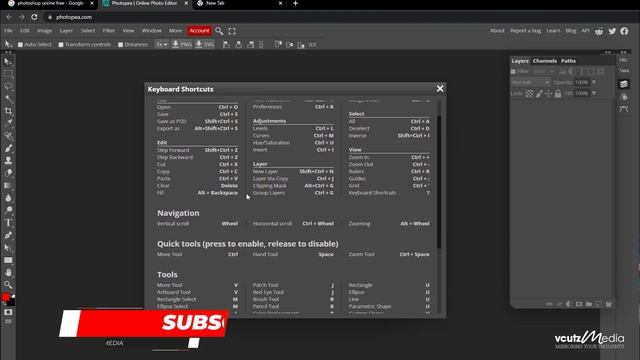Select the Hand tool
This screenshot has width=640, height=360.
tap(8, 272)
